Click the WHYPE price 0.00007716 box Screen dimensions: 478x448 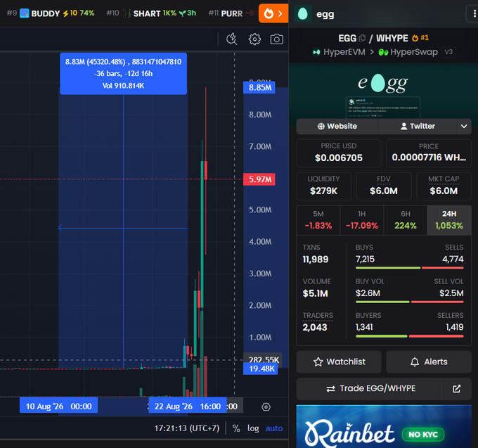pos(429,153)
